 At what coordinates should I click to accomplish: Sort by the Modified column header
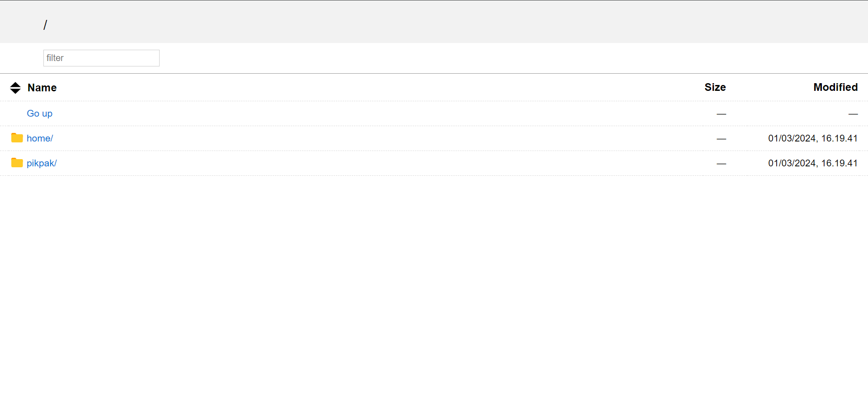click(835, 87)
